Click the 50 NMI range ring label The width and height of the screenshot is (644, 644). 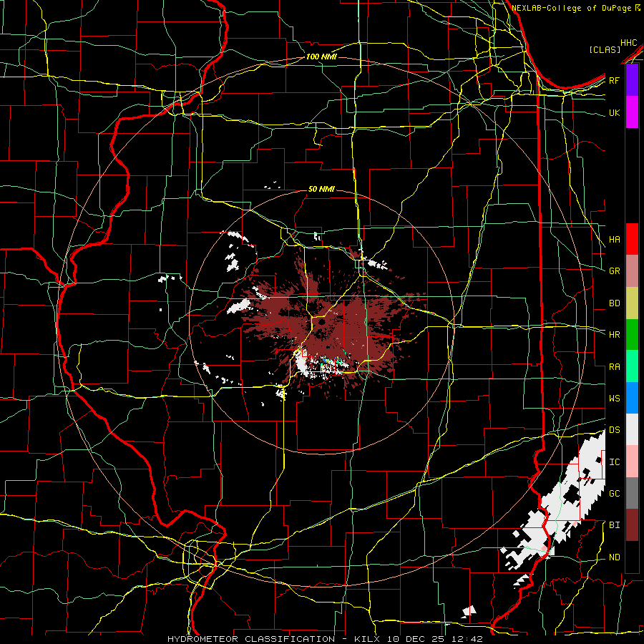pos(321,189)
